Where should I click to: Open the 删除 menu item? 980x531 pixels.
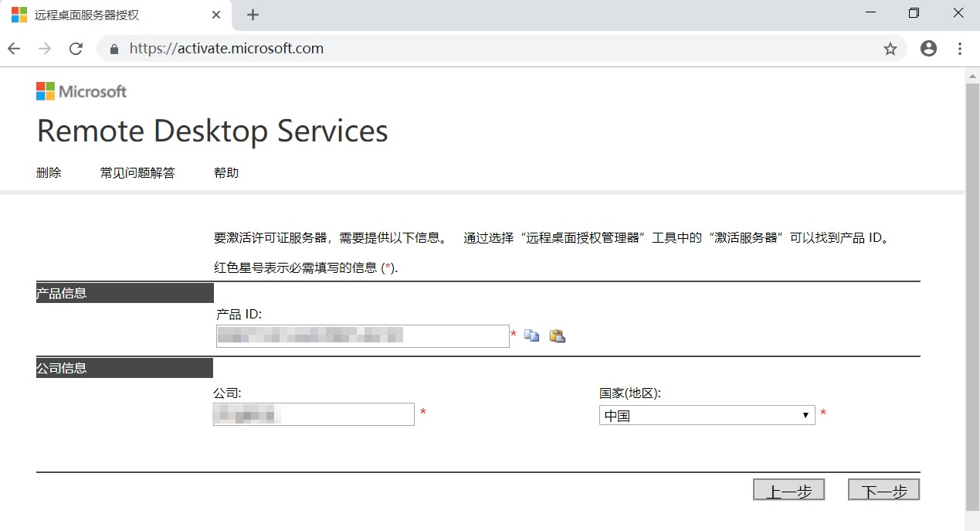pyautogui.click(x=49, y=172)
